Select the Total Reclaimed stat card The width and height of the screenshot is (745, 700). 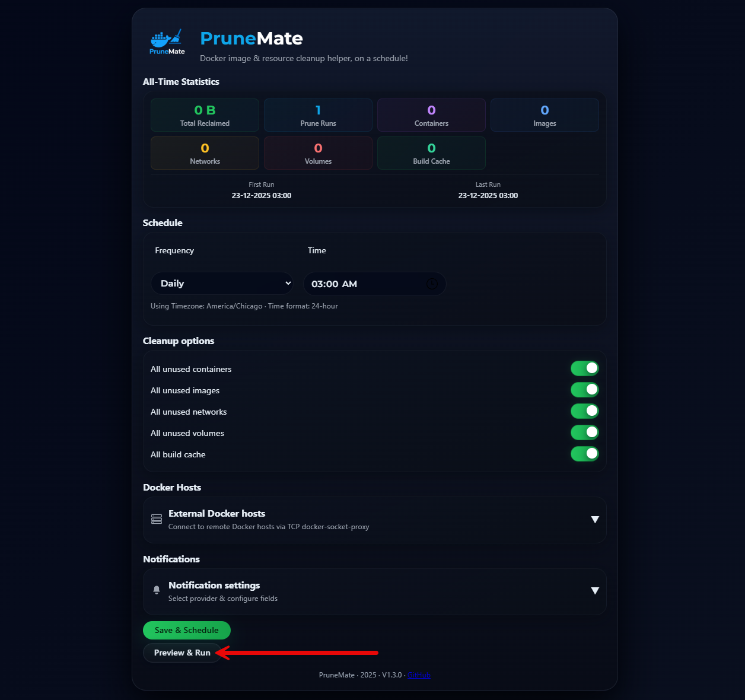205,115
